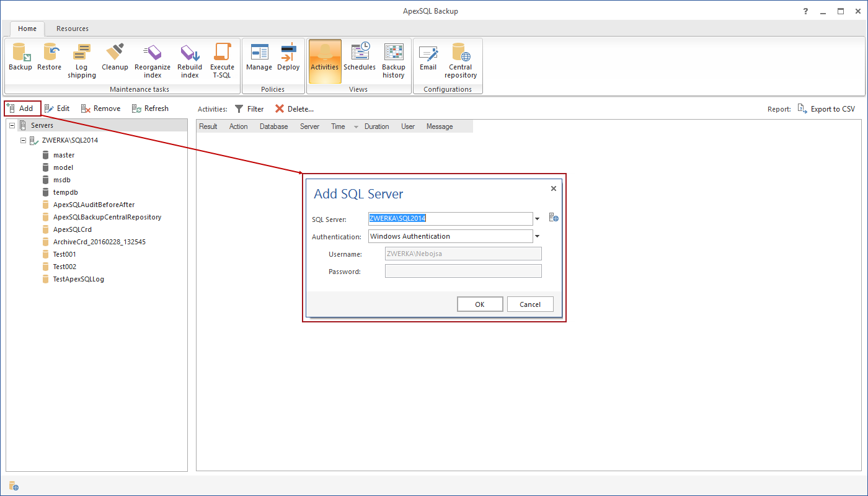Open Central repository configuration
868x496 pixels.
tap(461, 60)
